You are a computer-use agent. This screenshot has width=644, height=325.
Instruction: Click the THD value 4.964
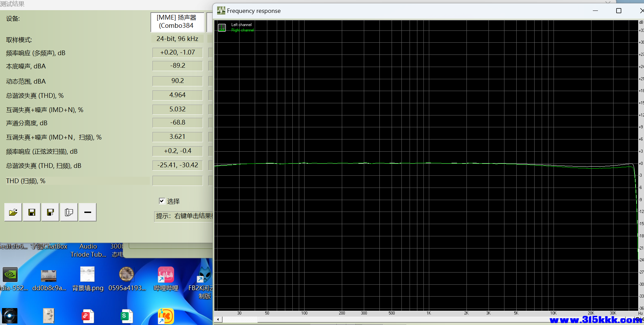tap(178, 95)
